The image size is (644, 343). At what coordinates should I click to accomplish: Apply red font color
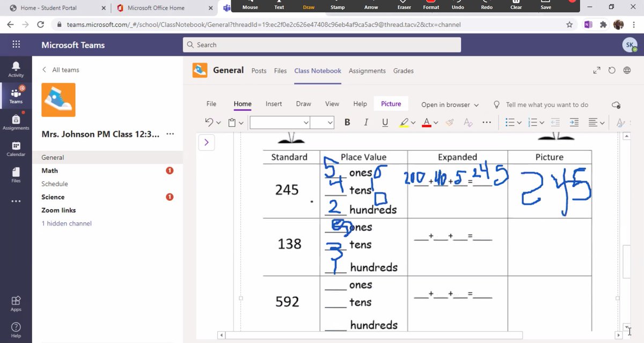pyautogui.click(x=427, y=122)
